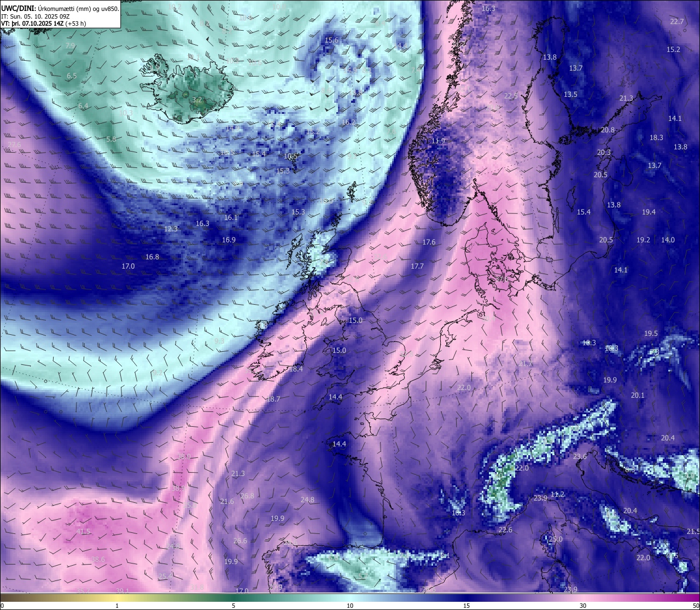Click the 26.6 value on the map

tap(240, 541)
